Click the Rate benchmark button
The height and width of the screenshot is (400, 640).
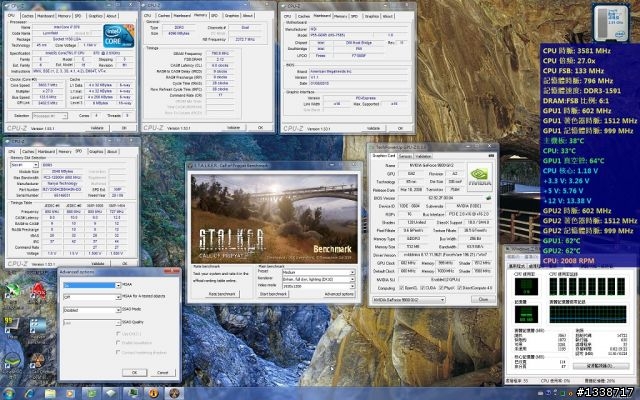(222, 294)
